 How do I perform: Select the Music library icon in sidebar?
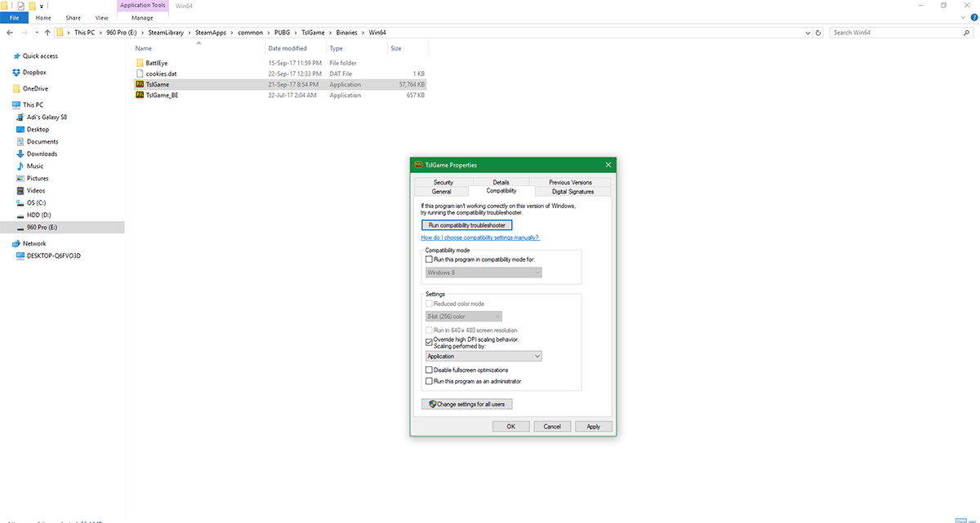point(20,166)
